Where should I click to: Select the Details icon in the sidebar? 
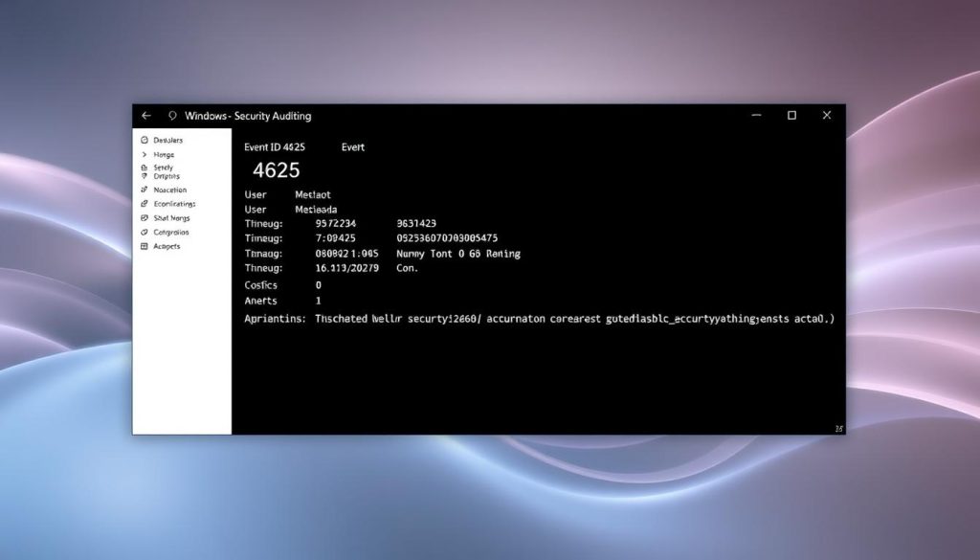pyautogui.click(x=144, y=140)
